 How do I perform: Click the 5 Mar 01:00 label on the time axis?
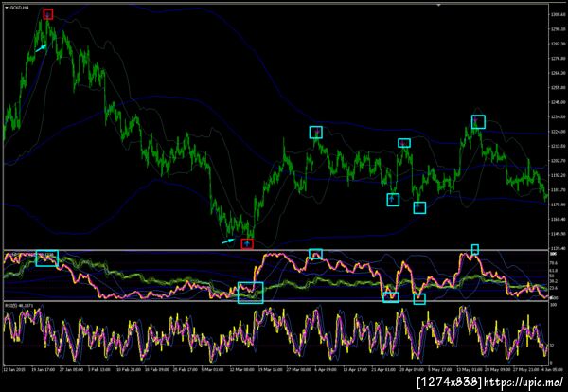click(x=211, y=370)
